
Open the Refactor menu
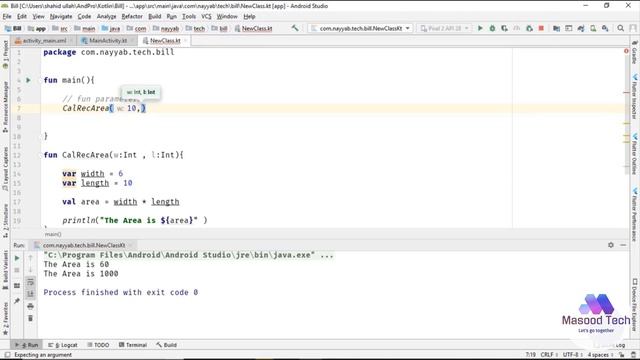(132, 16)
